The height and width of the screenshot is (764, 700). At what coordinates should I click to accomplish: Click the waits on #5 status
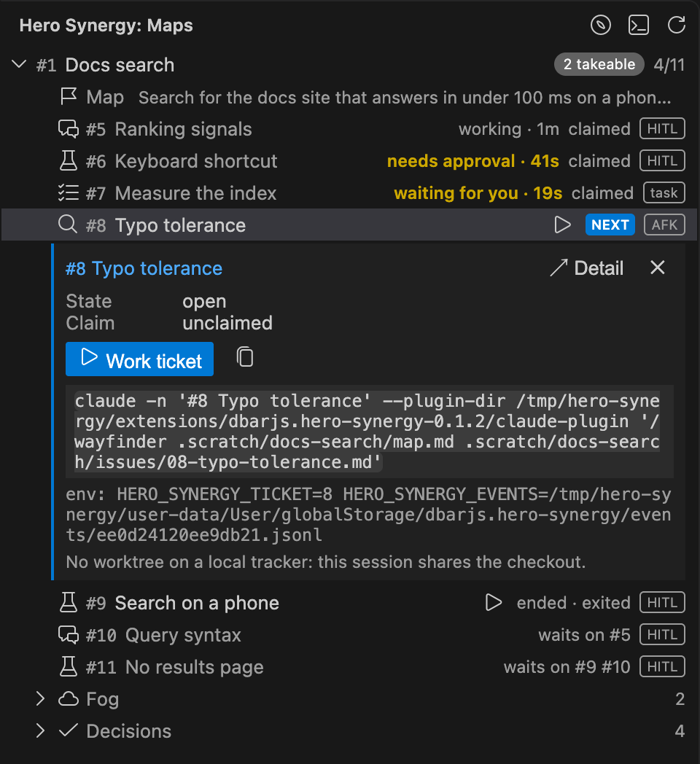point(585,635)
